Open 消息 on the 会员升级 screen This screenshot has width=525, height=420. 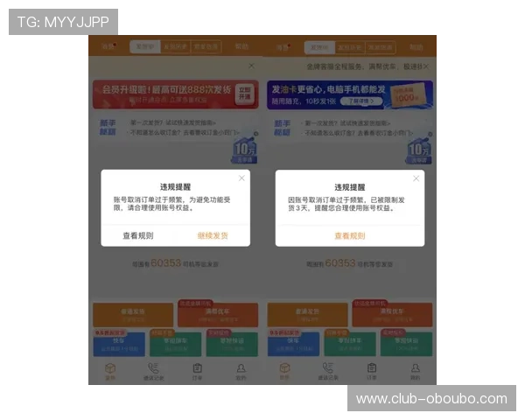pyautogui.click(x=108, y=46)
